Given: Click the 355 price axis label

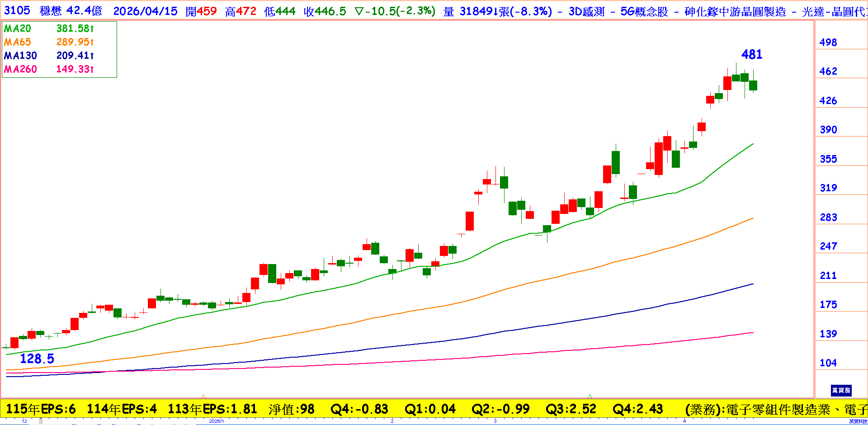Looking at the screenshot, I should pos(828,159).
